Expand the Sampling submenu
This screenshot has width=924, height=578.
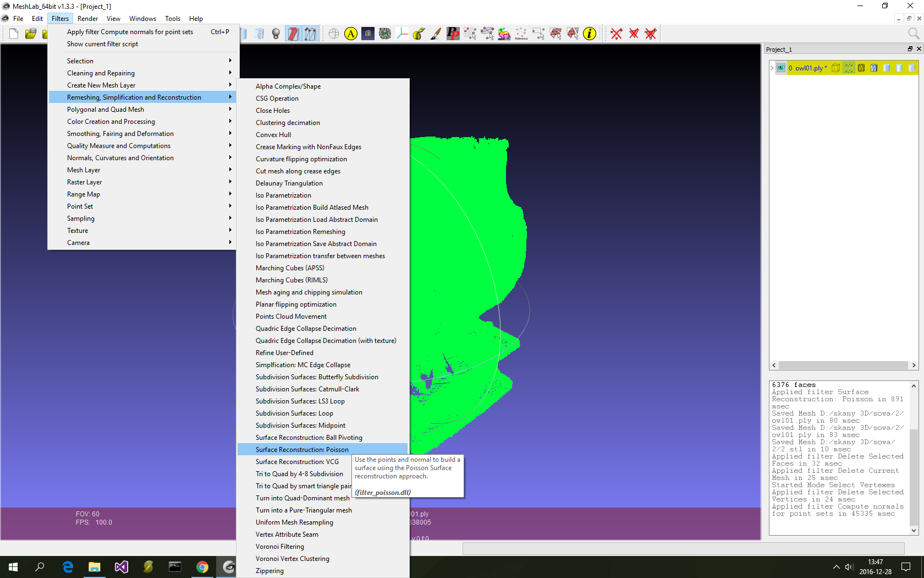pyautogui.click(x=142, y=219)
